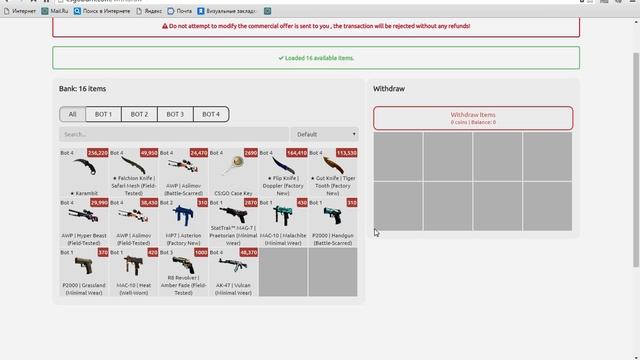Screen dimensions: 640x360
Task: Click the page vertical scrollbar
Action: (x=636, y=159)
